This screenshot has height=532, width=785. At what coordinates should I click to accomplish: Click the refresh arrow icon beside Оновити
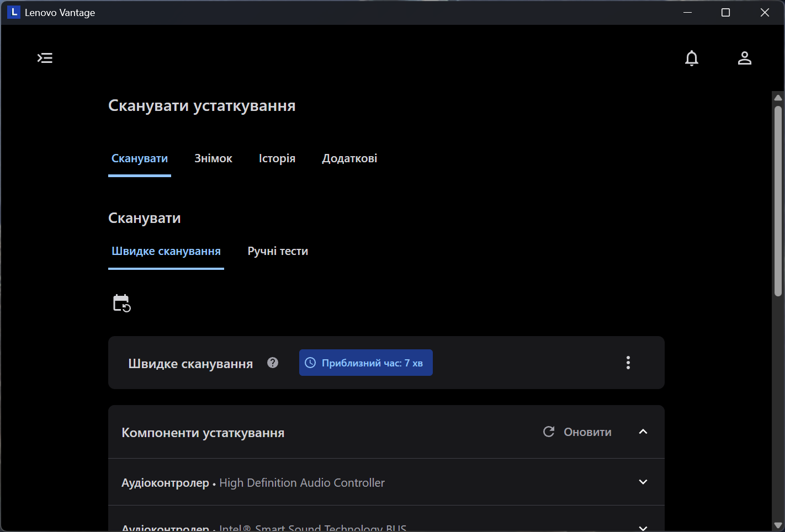click(549, 432)
